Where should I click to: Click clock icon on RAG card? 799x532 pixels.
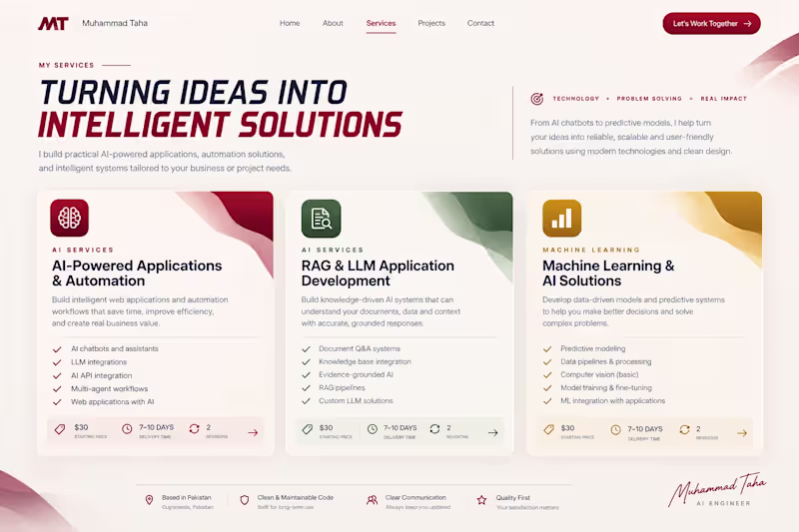(373, 429)
